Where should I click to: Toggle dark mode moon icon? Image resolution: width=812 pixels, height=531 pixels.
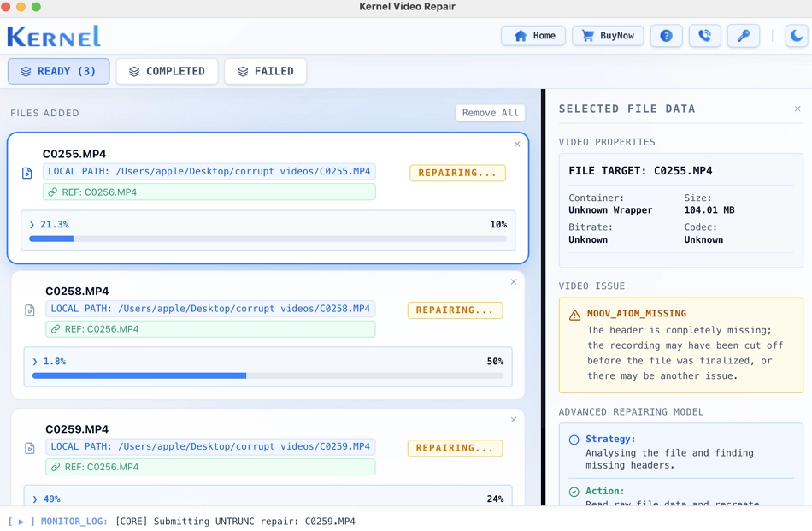797,36
